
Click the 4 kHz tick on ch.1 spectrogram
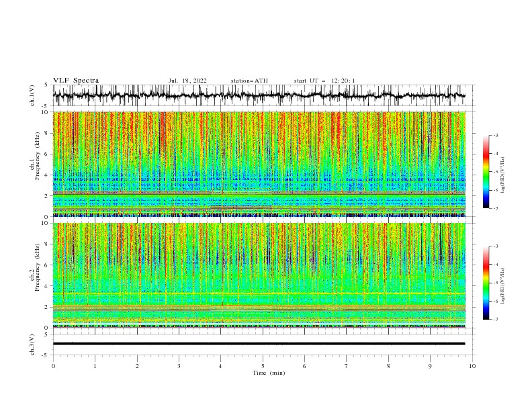pyautogui.click(x=47, y=175)
